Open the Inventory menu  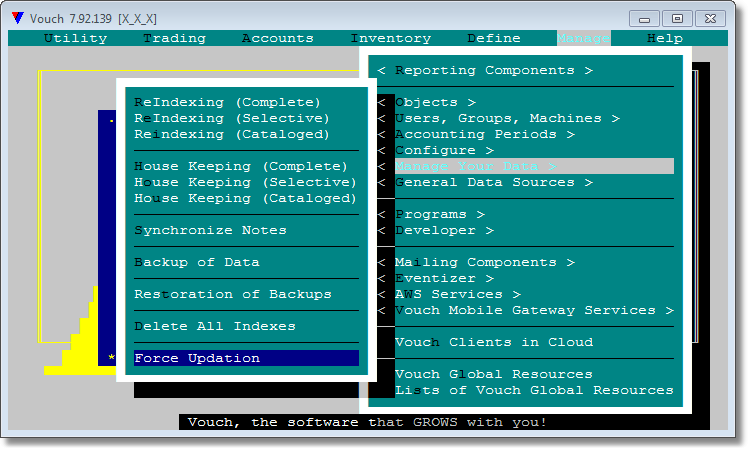[391, 38]
